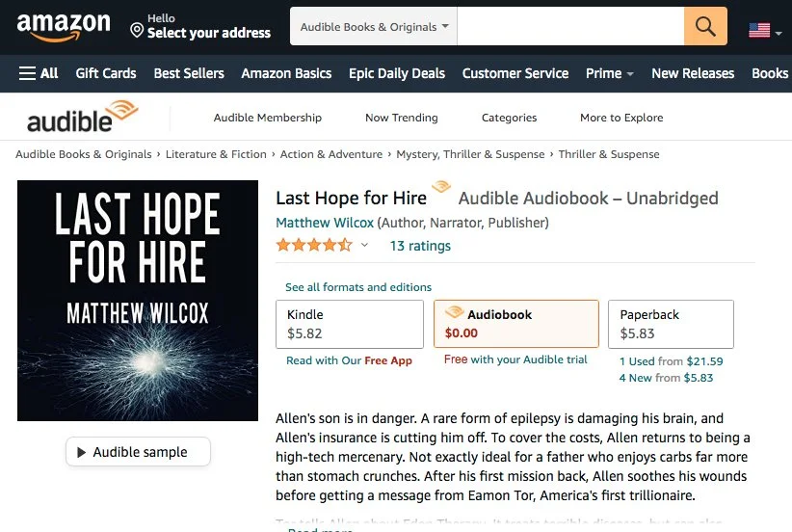Click Select your address

[x=209, y=33]
